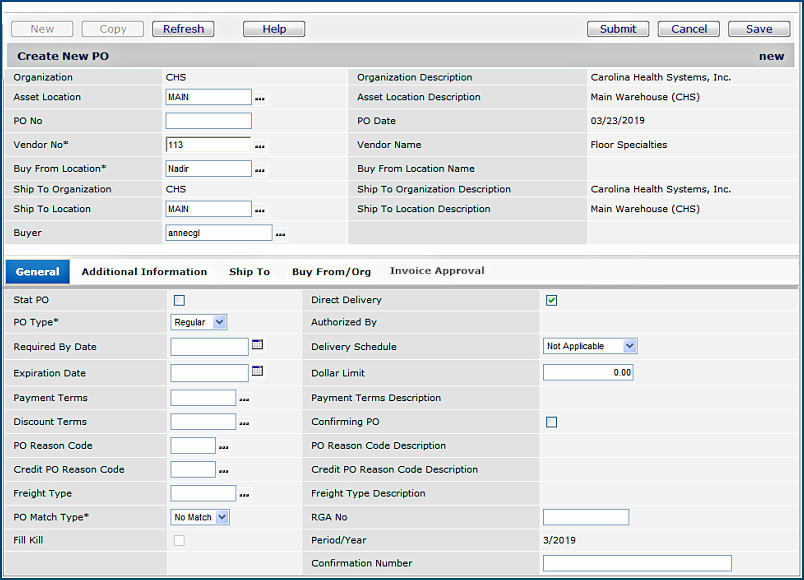Expand the PO Type dropdown
804x580 pixels.
tap(200, 322)
